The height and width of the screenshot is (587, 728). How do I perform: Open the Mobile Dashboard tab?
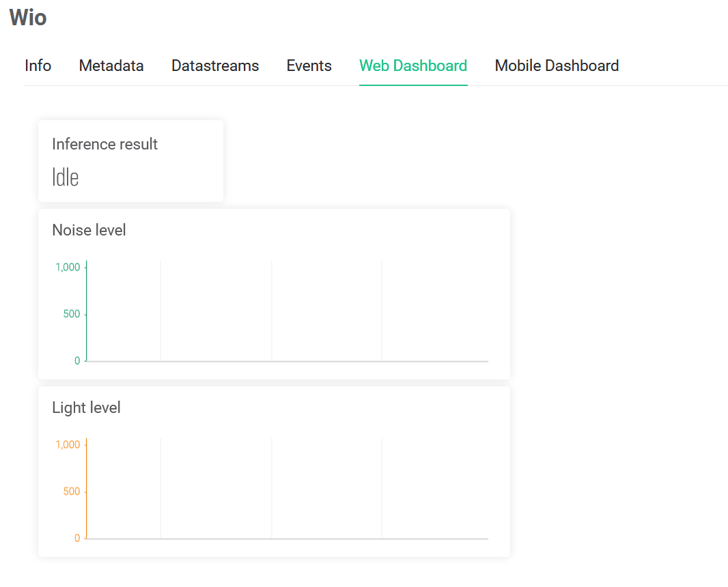click(557, 66)
